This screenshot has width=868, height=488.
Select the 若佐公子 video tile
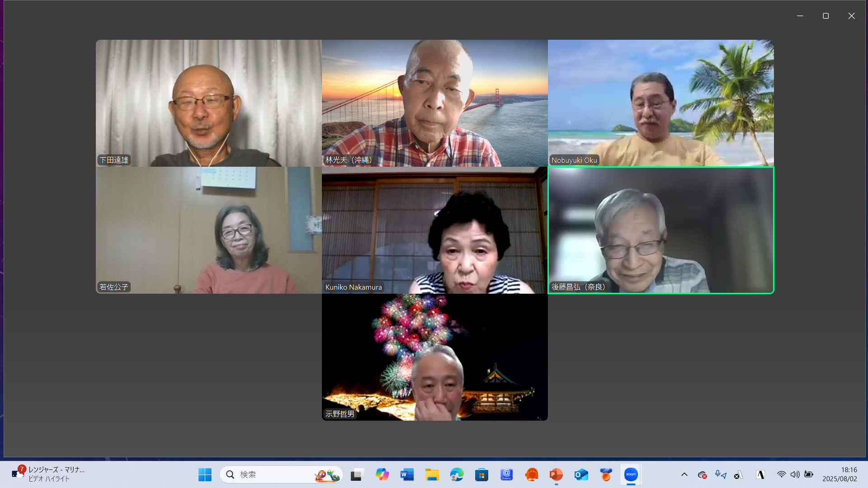click(x=209, y=230)
